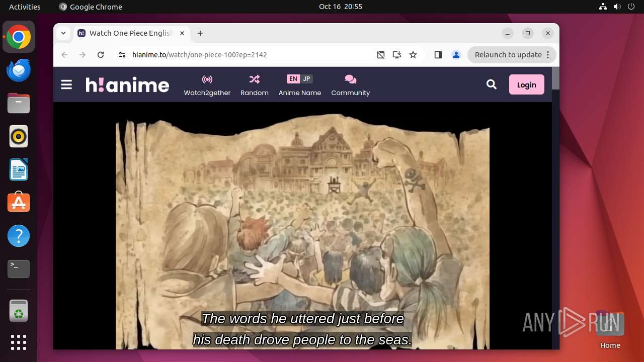Open the Help application from dock
Image resolution: width=644 pixels, height=362 pixels.
19,236
